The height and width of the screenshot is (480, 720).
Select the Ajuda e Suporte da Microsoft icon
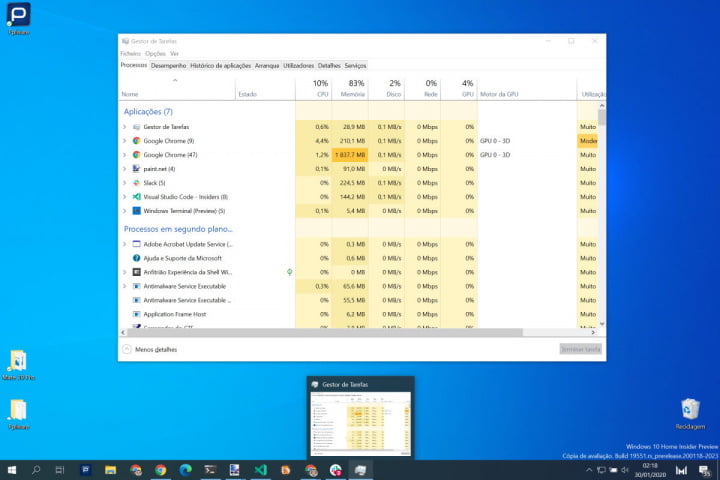[136, 258]
